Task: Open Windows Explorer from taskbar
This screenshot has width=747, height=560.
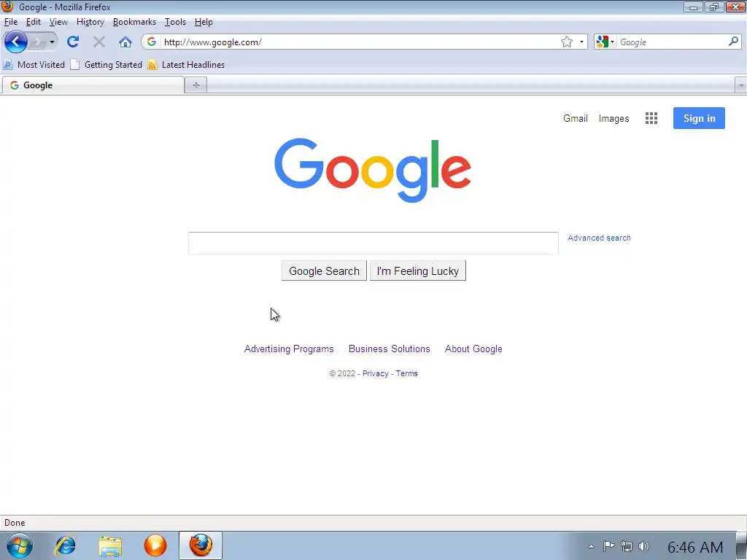Action: (x=110, y=545)
